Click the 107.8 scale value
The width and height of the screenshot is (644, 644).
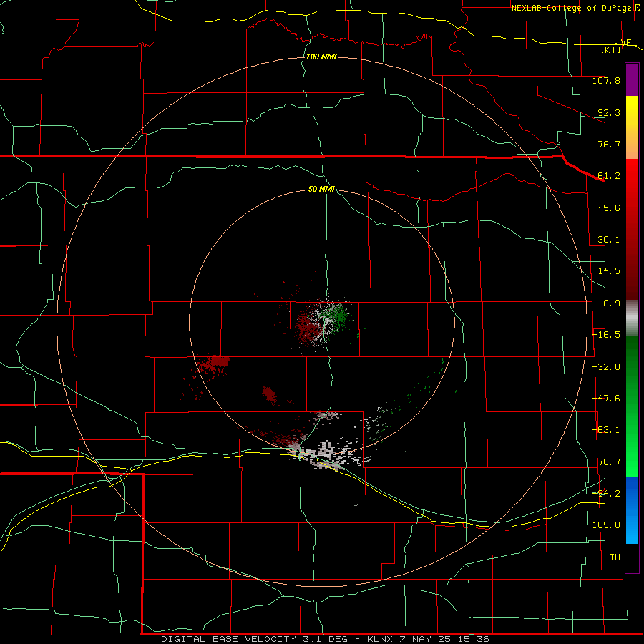coord(606,80)
